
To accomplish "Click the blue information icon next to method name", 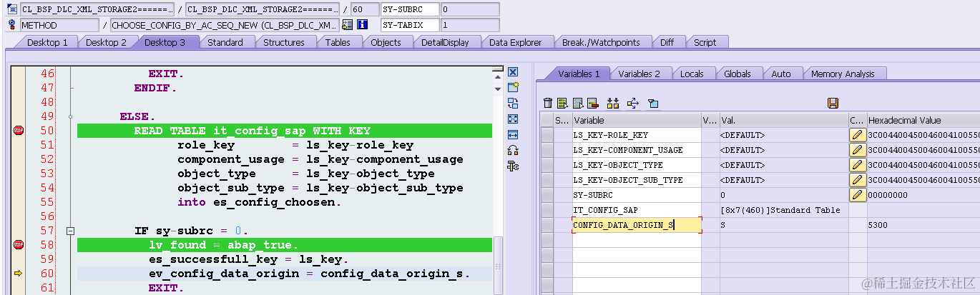I will click(363, 25).
